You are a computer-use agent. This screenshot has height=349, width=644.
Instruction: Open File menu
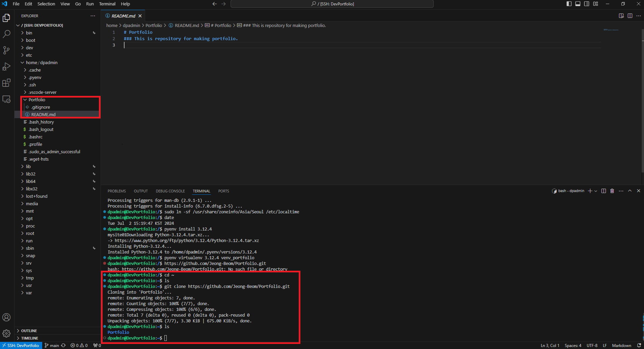click(16, 4)
